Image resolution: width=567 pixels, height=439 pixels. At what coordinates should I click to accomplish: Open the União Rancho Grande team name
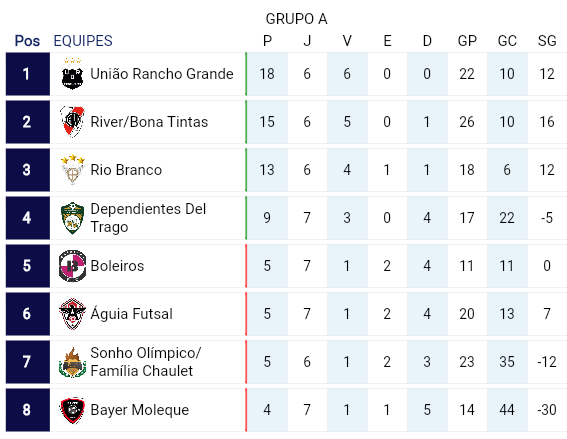pyautogui.click(x=162, y=74)
